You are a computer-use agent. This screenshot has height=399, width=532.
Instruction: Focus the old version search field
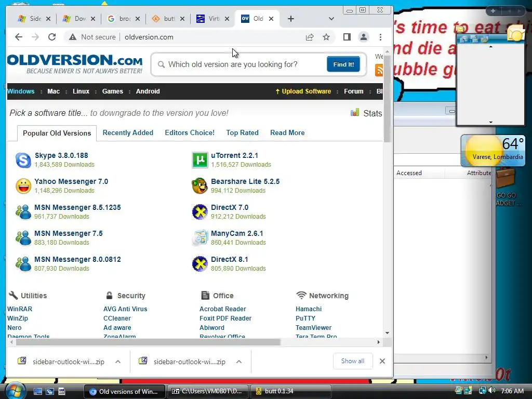coord(239,64)
